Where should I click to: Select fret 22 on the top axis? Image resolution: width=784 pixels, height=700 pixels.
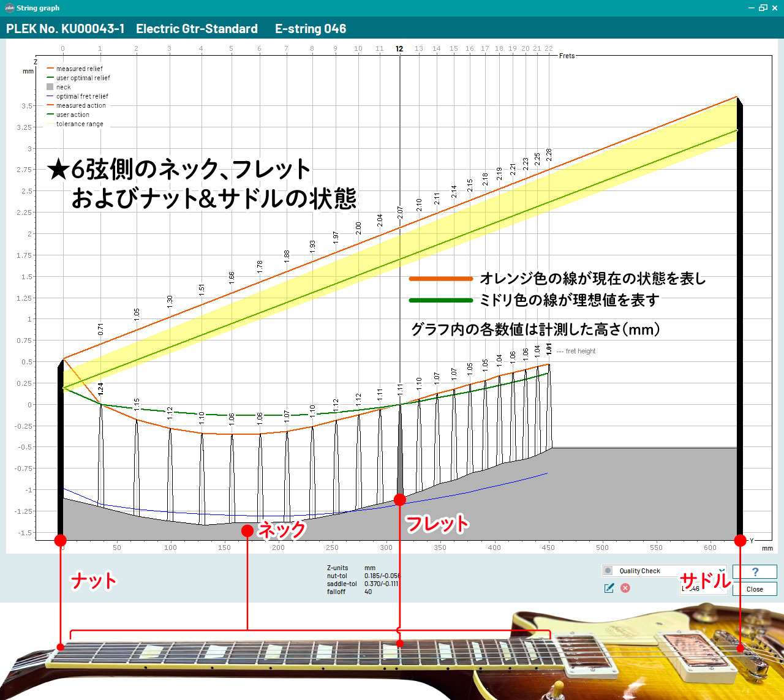(x=549, y=48)
